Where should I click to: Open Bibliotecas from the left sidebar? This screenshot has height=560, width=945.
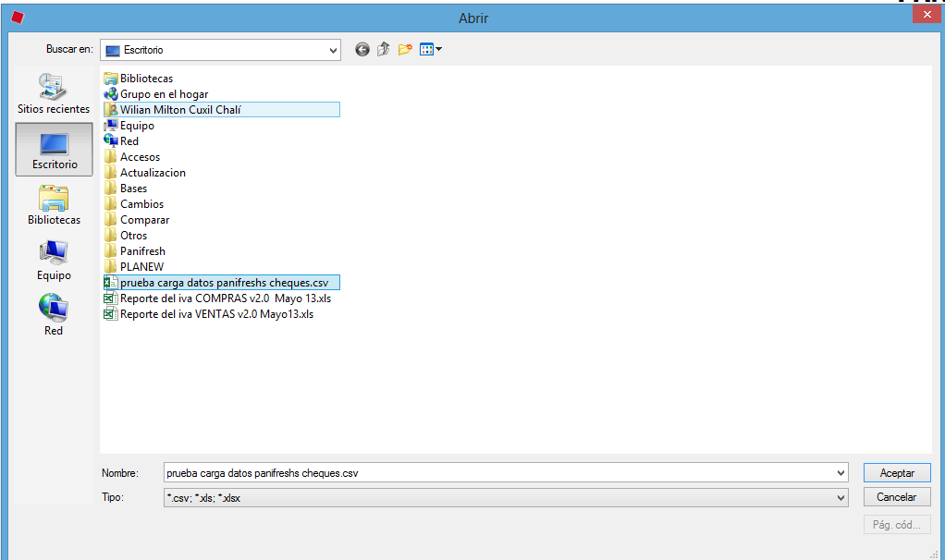(x=54, y=205)
